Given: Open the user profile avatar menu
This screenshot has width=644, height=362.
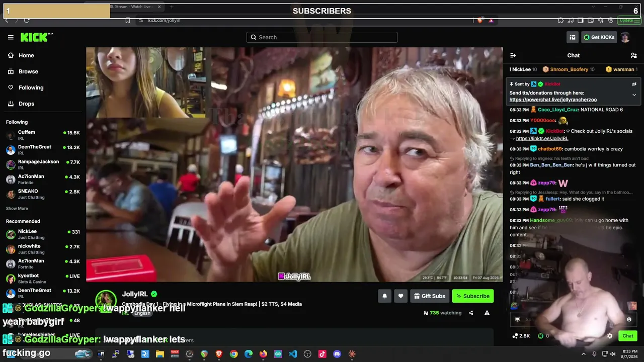Looking at the screenshot, I should (x=625, y=37).
